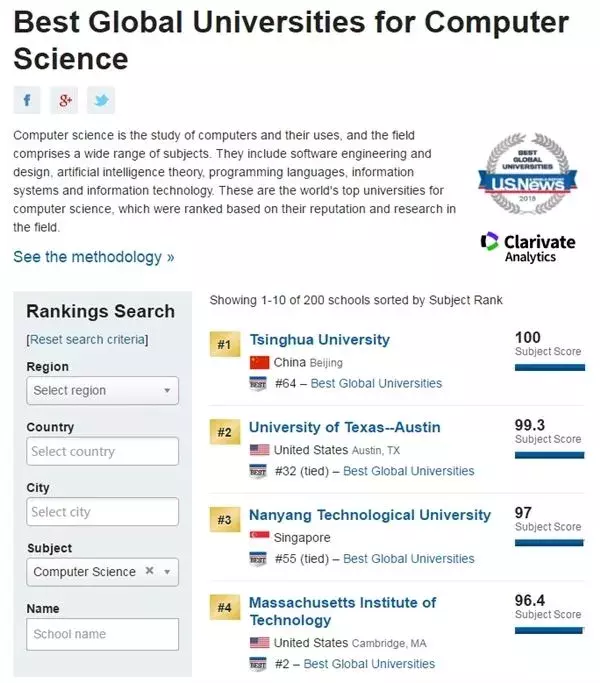Click the China flag icon
Viewport: 600px width, 683px height.
[260, 362]
